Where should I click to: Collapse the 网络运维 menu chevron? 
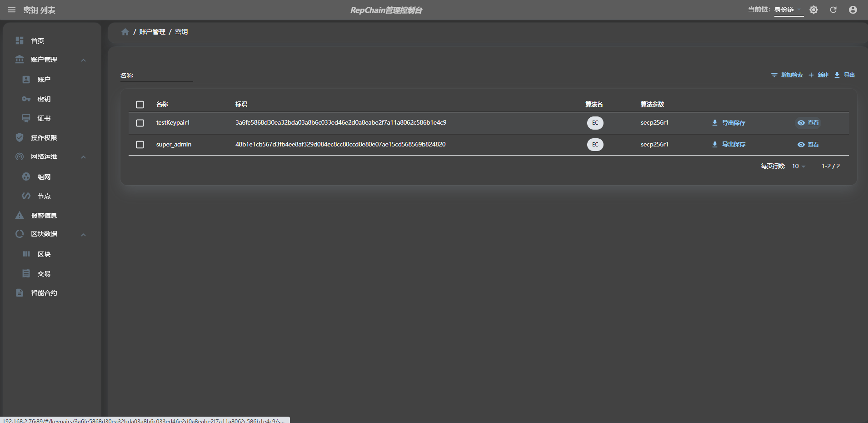click(84, 157)
